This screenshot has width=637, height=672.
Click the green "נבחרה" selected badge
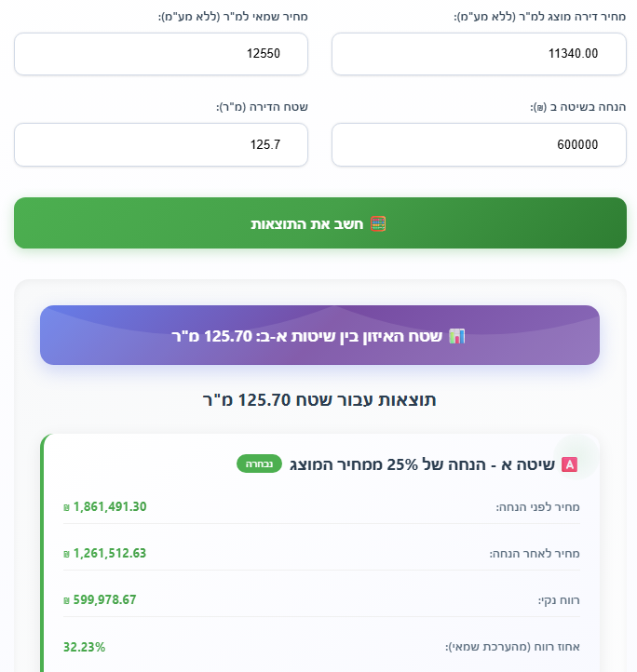pyautogui.click(x=258, y=464)
